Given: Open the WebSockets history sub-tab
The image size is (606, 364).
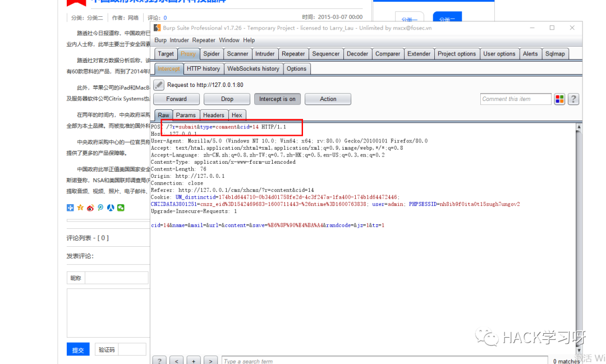Looking at the screenshot, I should pos(253,68).
